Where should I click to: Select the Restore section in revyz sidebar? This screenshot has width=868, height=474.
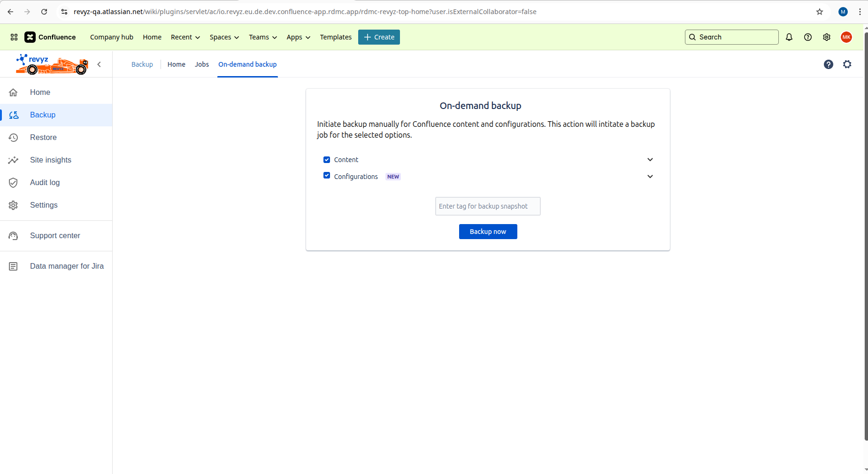pyautogui.click(x=43, y=137)
